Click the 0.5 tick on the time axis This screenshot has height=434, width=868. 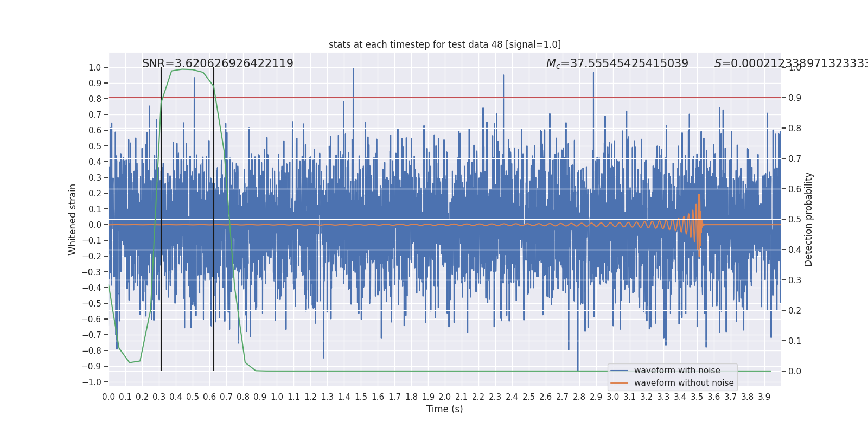193,397
